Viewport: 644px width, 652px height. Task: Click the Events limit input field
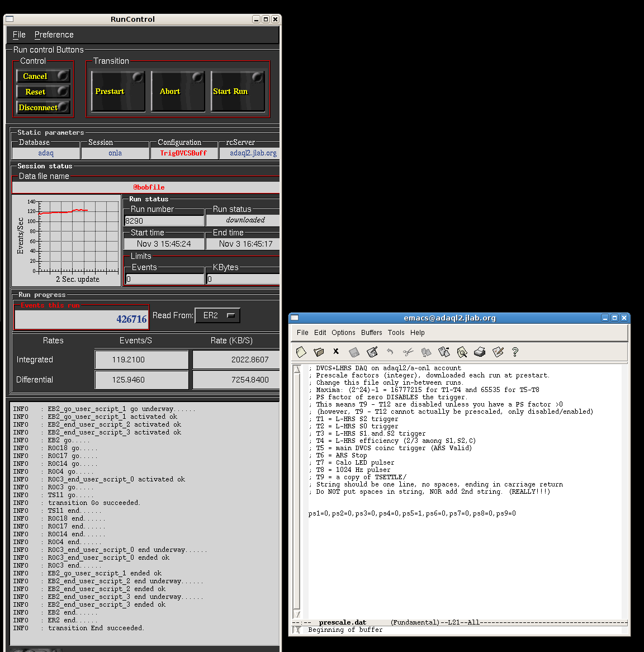[164, 279]
